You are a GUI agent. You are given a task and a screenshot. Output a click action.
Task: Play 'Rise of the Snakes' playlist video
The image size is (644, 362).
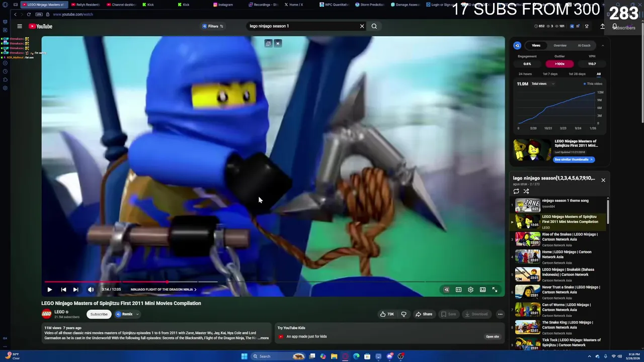(x=558, y=239)
